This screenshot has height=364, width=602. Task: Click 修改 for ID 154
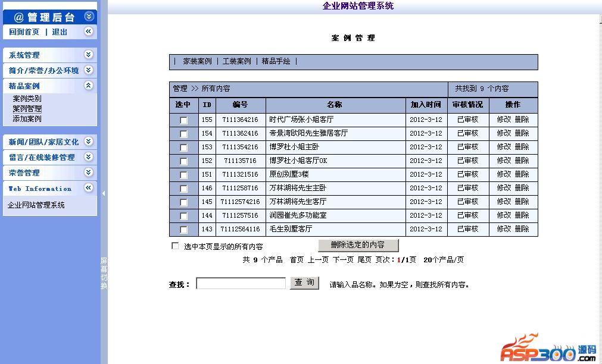[504, 133]
